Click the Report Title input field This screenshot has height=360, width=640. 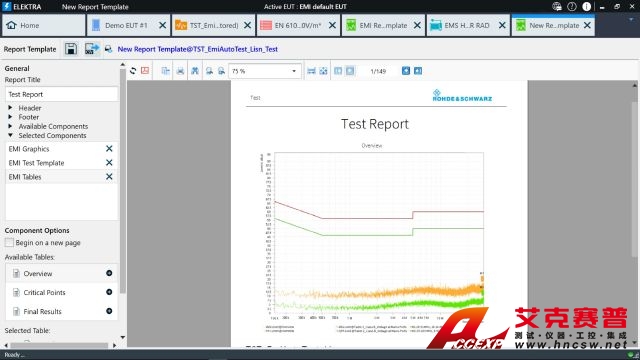pyautogui.click(x=62, y=94)
